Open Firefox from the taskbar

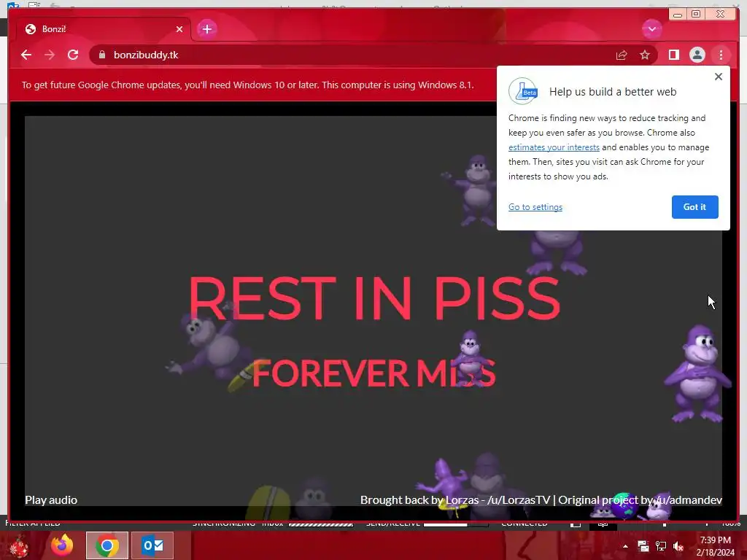point(63,545)
